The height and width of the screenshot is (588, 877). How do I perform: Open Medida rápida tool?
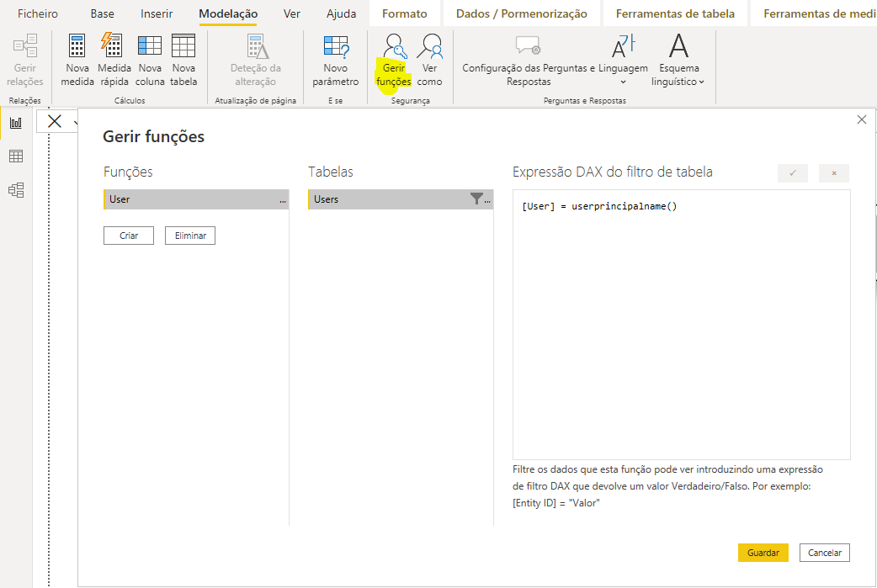click(114, 61)
